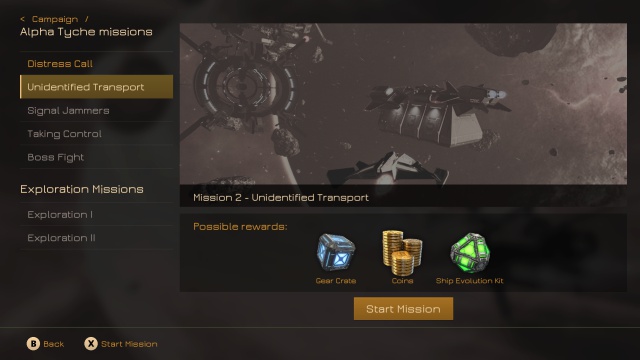Click the Exploration Missions section heading
The width and height of the screenshot is (640, 360).
[82, 189]
